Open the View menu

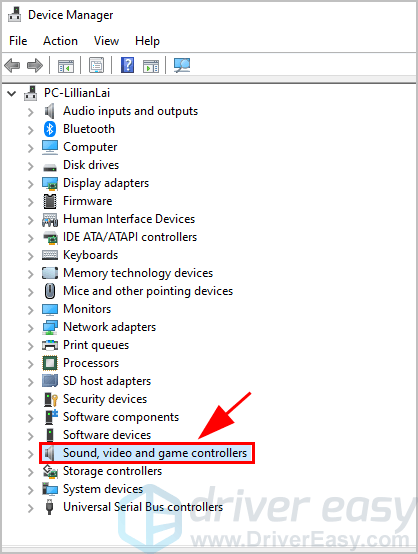[x=106, y=41]
